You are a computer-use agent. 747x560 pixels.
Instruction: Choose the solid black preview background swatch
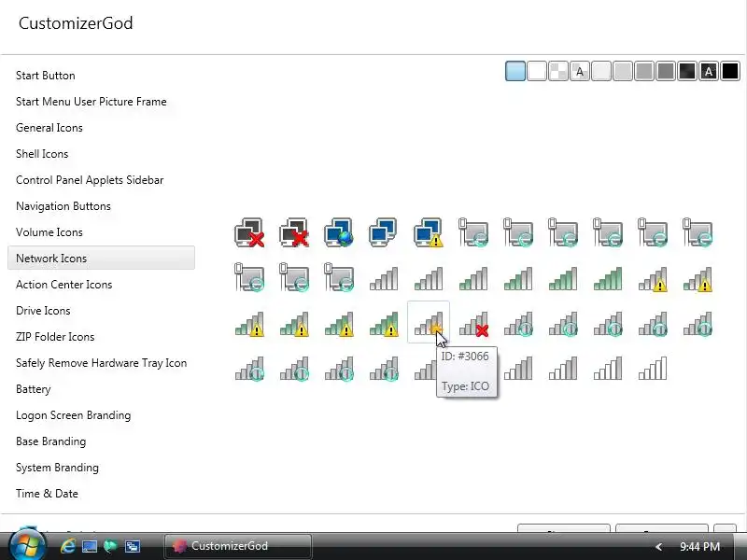click(730, 72)
